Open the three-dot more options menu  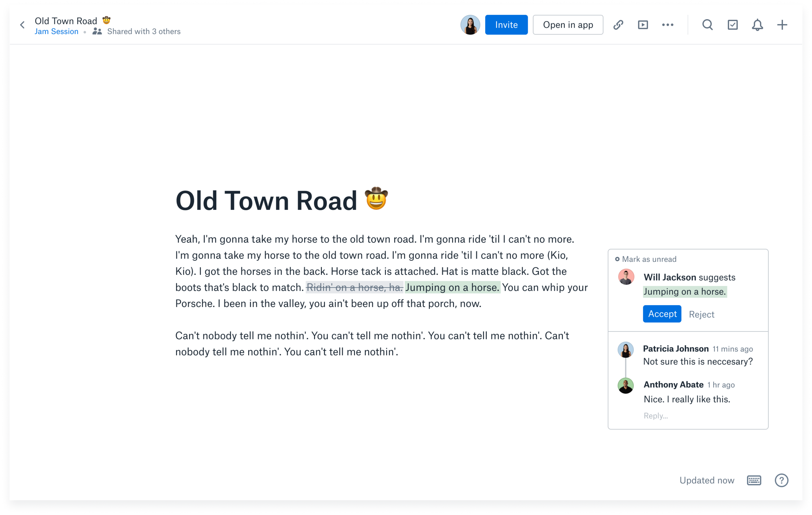668,25
